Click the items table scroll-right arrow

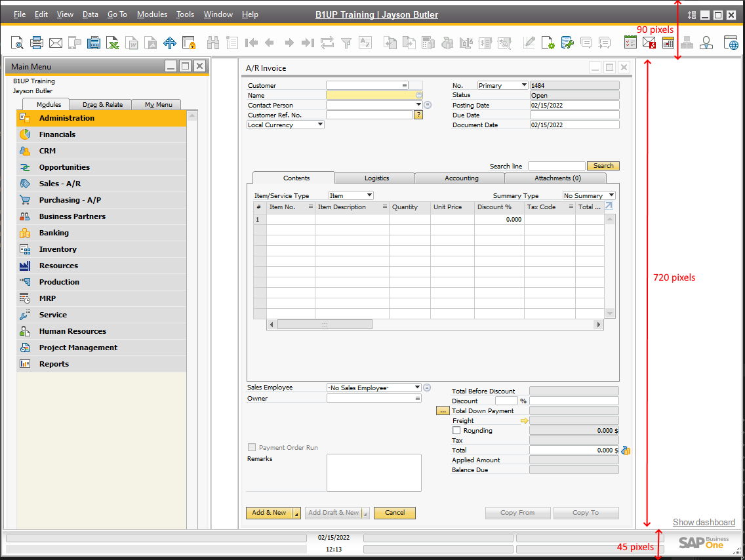point(598,325)
